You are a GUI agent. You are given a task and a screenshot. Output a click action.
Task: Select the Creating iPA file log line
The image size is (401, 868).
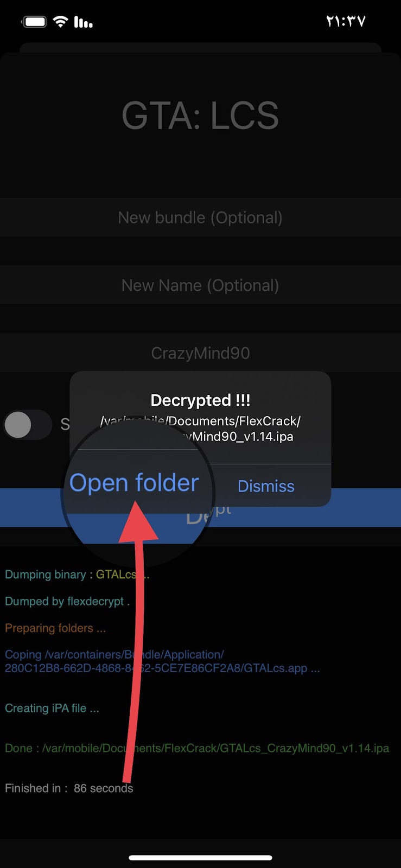tap(52, 708)
